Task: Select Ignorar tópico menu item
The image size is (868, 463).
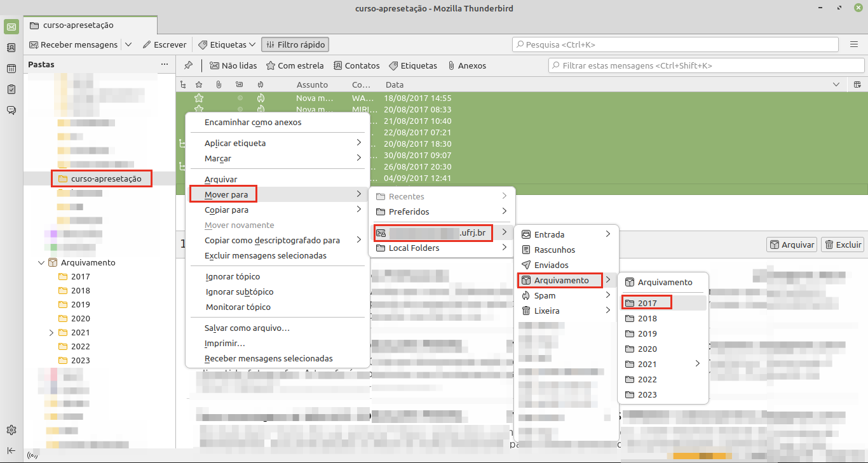Action: 277,276
